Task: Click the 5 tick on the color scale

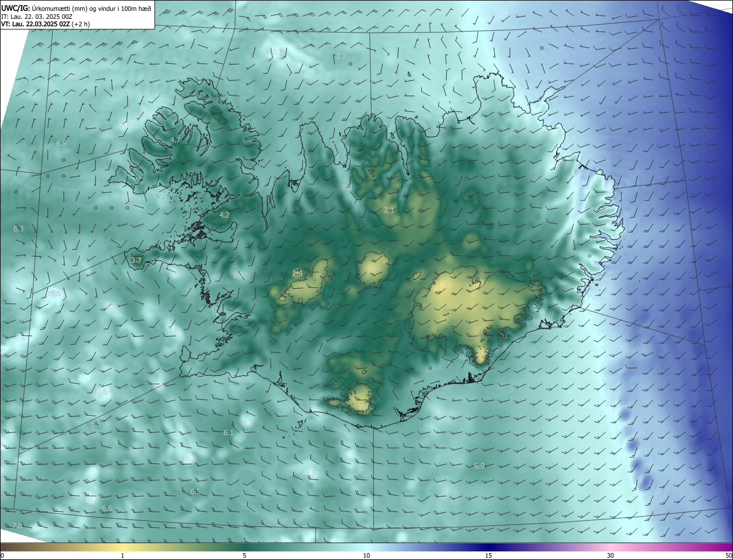Action: click(x=245, y=555)
